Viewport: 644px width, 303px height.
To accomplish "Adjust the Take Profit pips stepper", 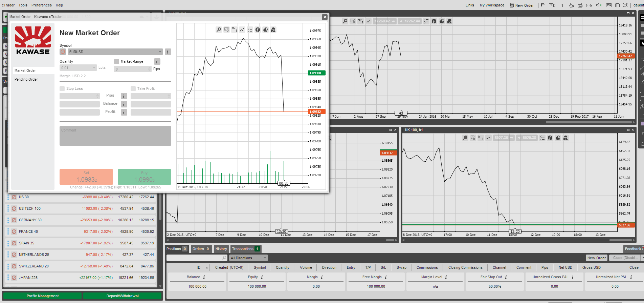I will point(169,96).
